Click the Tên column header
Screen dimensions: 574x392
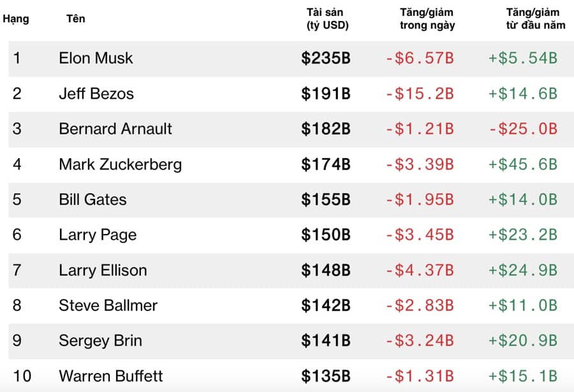point(75,18)
